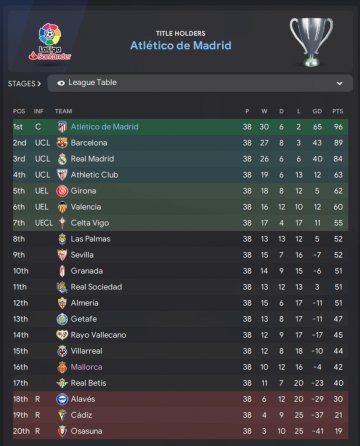360x446 pixels.
Task: Click the Barcelona club crest
Action: [x=62, y=143]
